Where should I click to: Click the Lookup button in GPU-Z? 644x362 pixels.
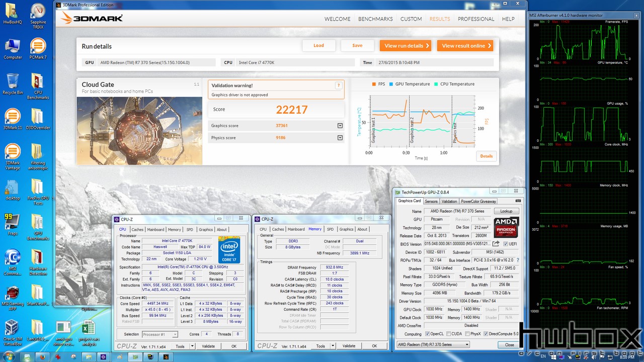coord(506,211)
